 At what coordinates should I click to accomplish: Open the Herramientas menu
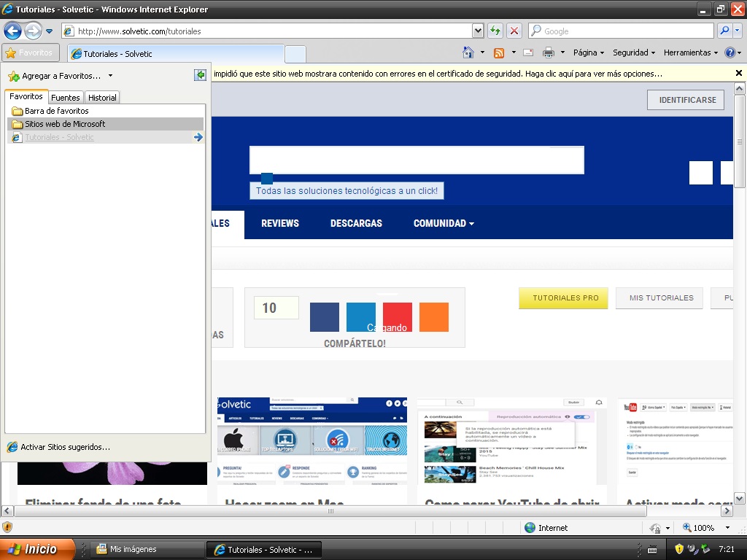[x=690, y=52]
